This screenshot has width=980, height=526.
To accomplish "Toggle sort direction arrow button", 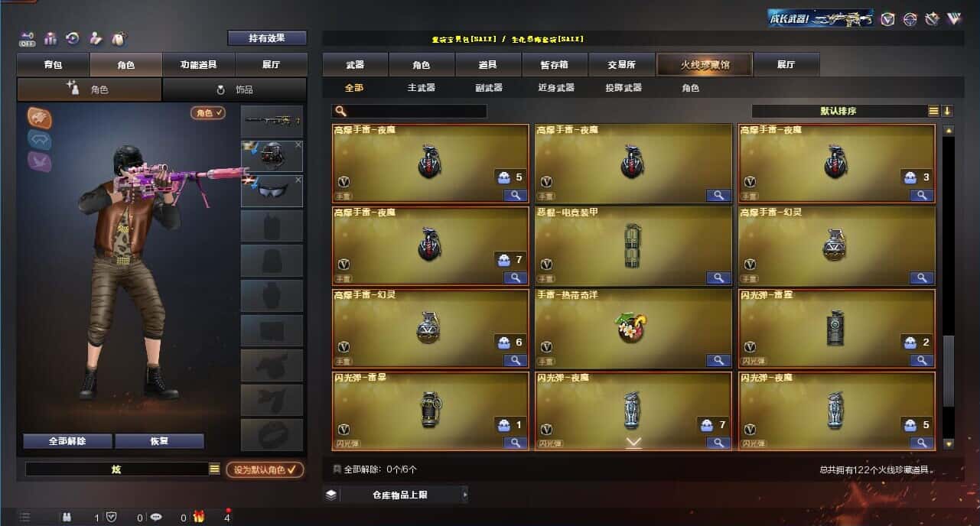I will 947,111.
